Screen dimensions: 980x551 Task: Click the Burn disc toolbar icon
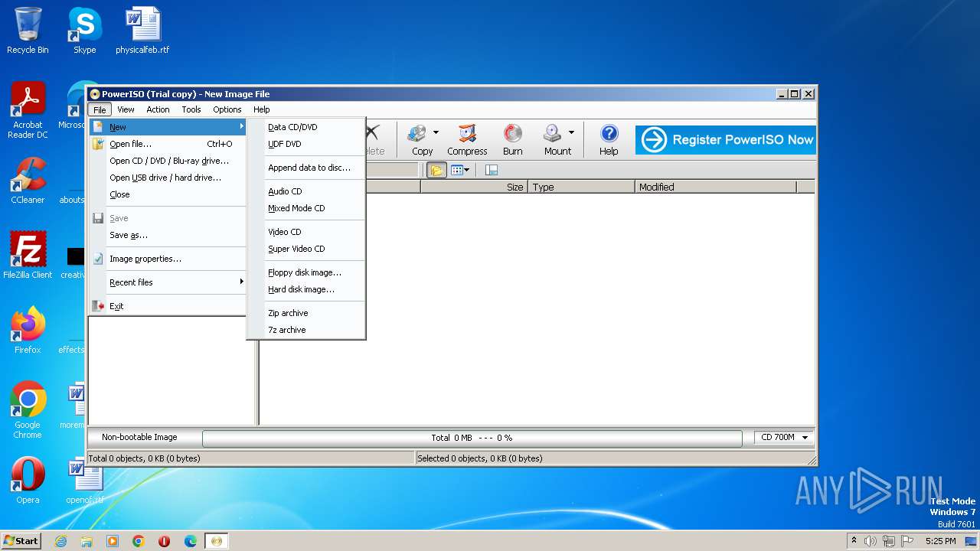pyautogui.click(x=513, y=140)
